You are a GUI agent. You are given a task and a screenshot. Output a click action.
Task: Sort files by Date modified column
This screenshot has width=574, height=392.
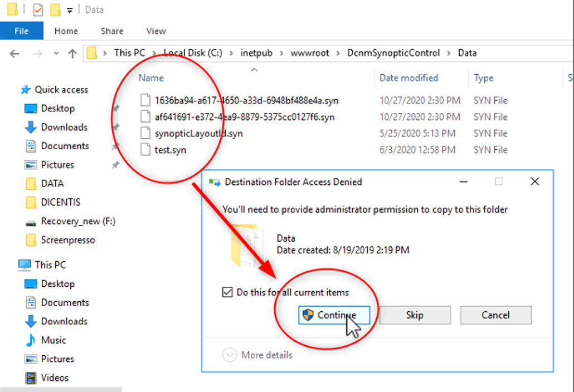[409, 78]
